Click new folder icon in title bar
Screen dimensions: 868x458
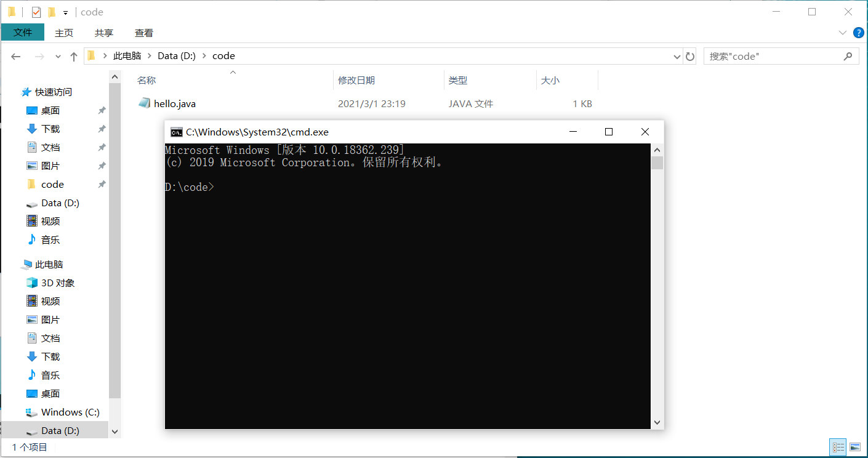(x=52, y=12)
